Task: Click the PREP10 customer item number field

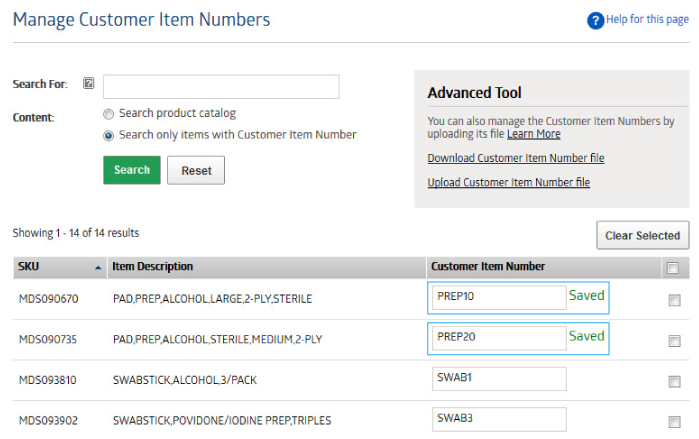Action: coord(499,298)
